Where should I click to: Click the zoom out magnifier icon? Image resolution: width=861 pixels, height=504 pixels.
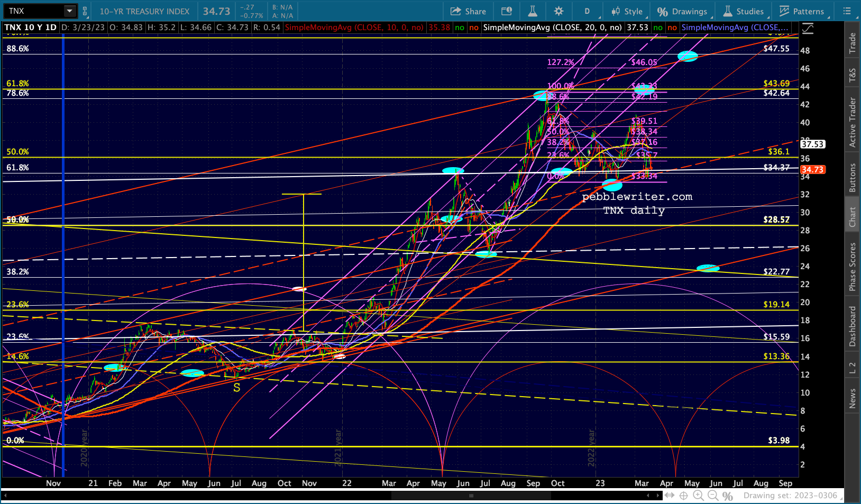[713, 496]
